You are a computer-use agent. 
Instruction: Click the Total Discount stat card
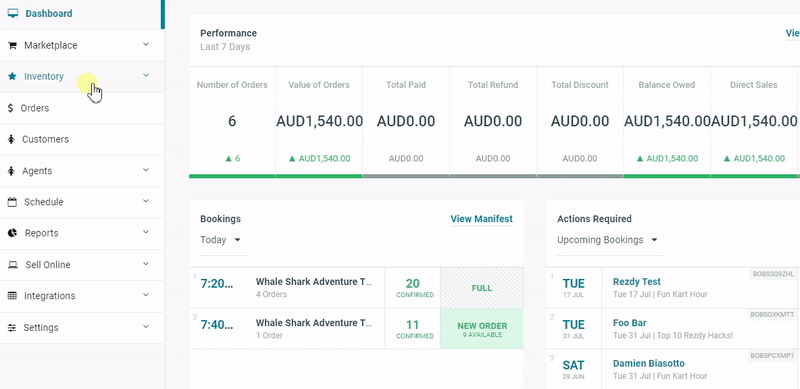point(580,122)
